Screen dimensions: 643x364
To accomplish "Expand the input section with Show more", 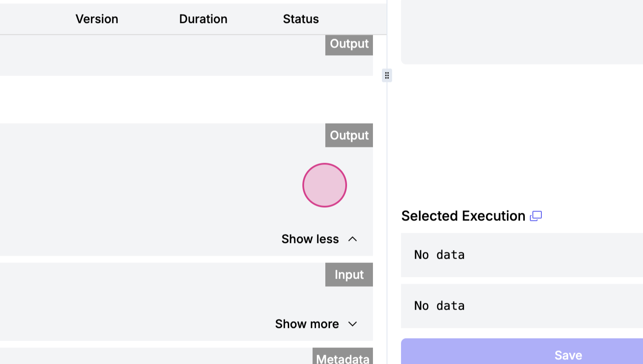I will point(307,324).
